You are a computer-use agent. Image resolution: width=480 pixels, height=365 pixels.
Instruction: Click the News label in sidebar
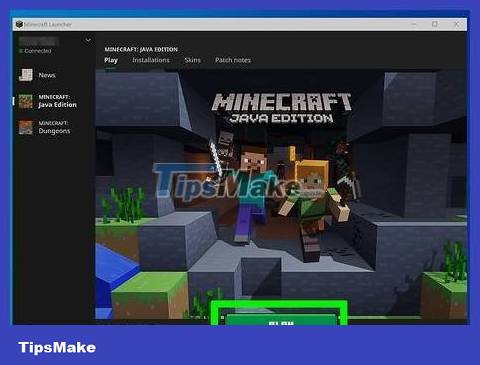[47, 75]
